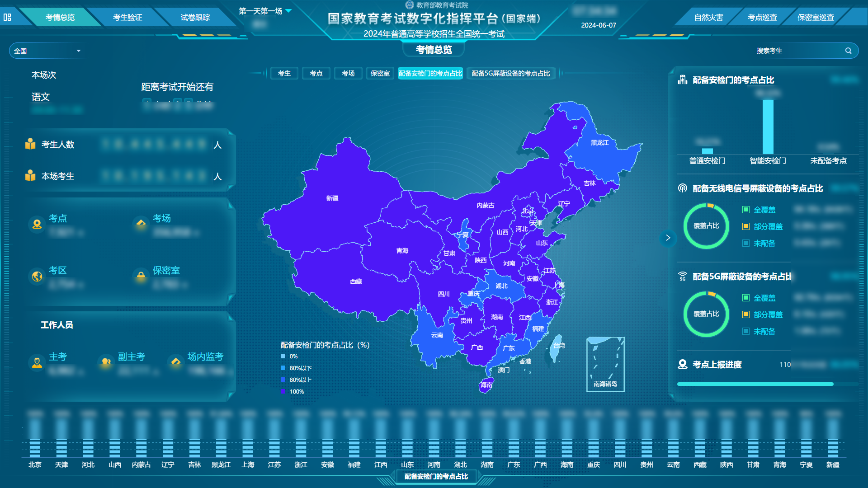Click the layout grid icon top left

[6, 17]
